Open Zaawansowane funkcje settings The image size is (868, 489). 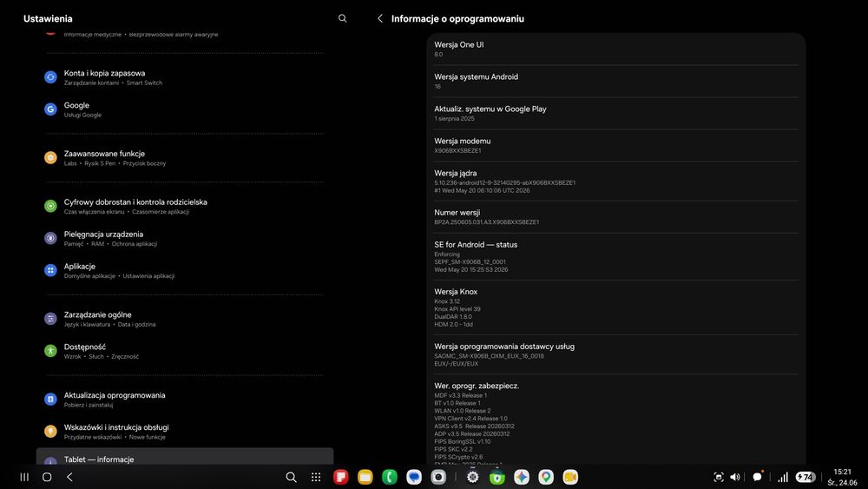(x=185, y=158)
